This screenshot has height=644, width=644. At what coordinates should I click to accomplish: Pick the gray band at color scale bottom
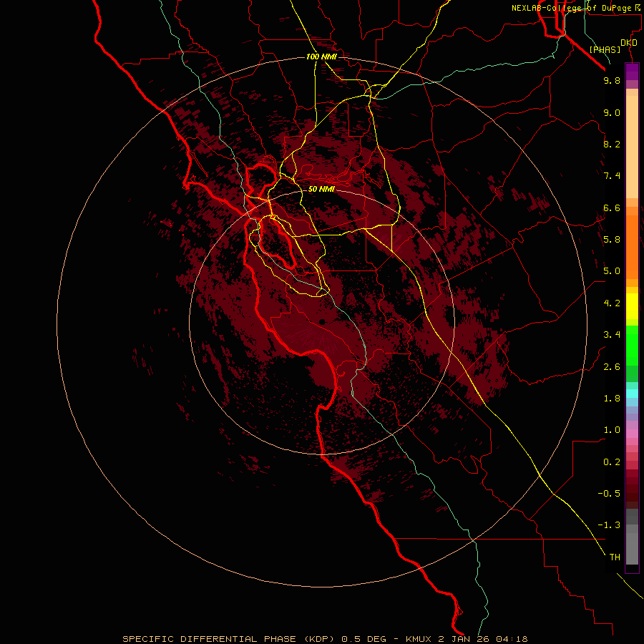(x=632, y=548)
